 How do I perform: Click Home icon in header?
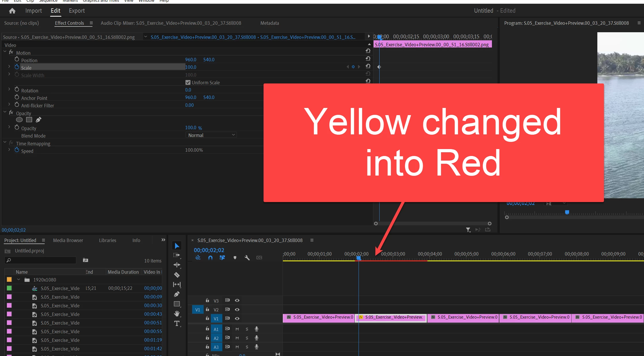pyautogui.click(x=12, y=11)
